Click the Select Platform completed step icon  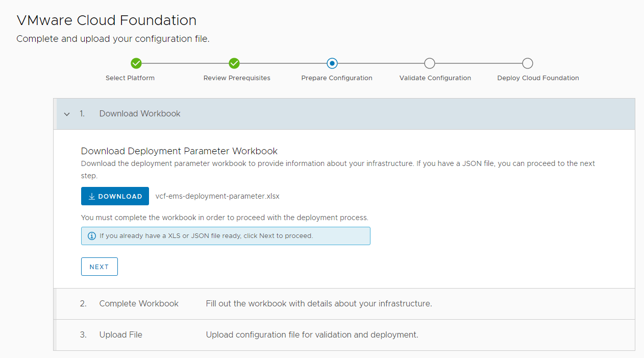tap(136, 63)
